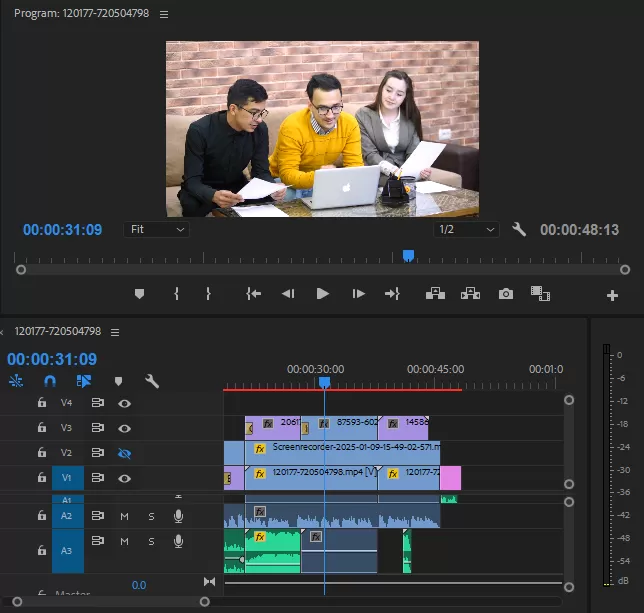Target the V1 track
Screen dimensions: 644x613
pyautogui.click(x=68, y=478)
